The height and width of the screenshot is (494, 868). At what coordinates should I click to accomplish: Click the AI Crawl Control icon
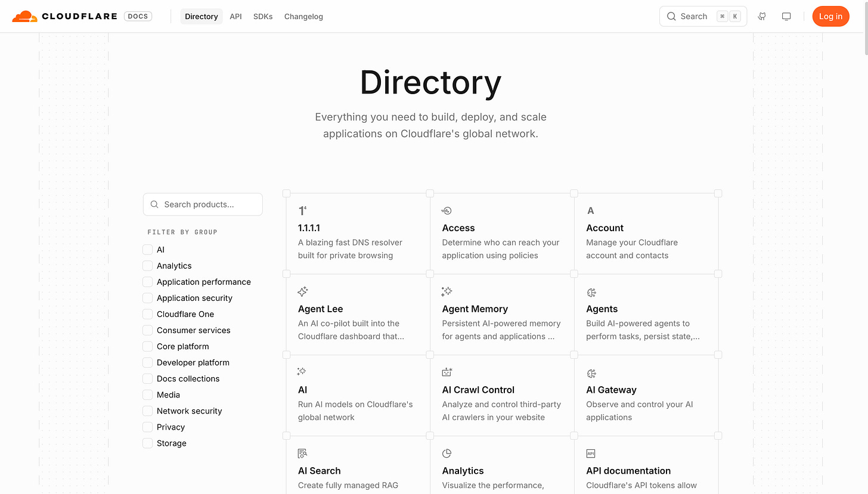pyautogui.click(x=447, y=372)
